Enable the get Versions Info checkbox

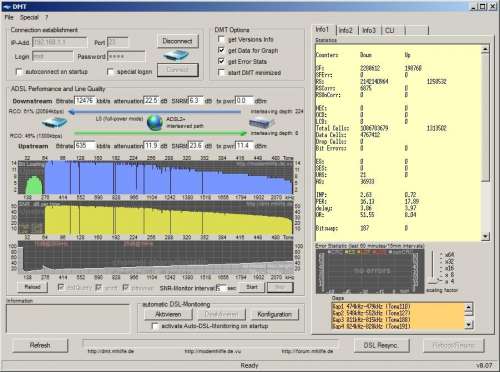pos(221,39)
